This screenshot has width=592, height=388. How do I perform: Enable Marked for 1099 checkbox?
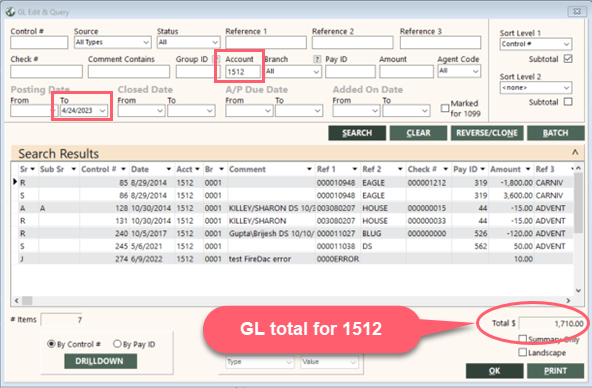[445, 108]
